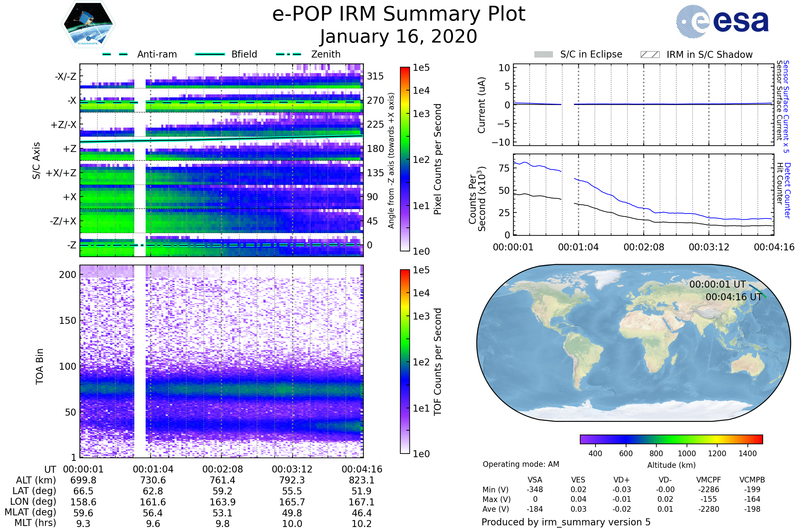The image size is (798, 532).
Task: Click the CASSIOPE mission hexagon logo
Action: pos(88,24)
